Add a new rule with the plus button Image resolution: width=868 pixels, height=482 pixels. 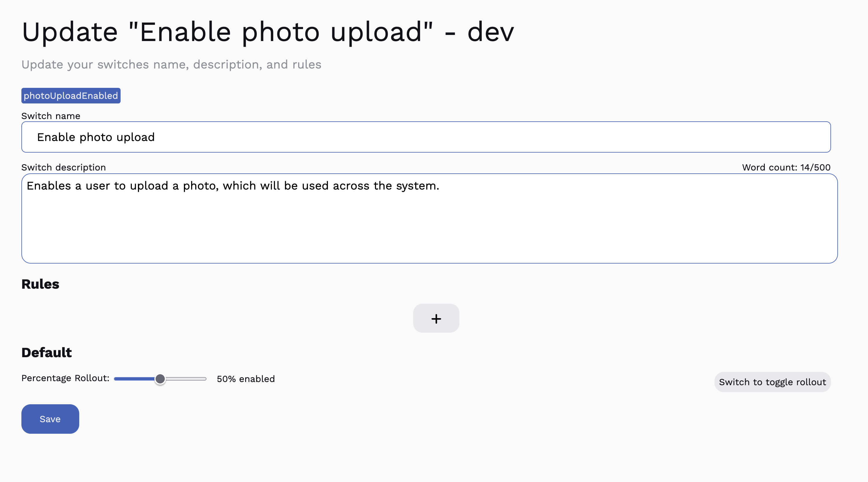coord(436,318)
